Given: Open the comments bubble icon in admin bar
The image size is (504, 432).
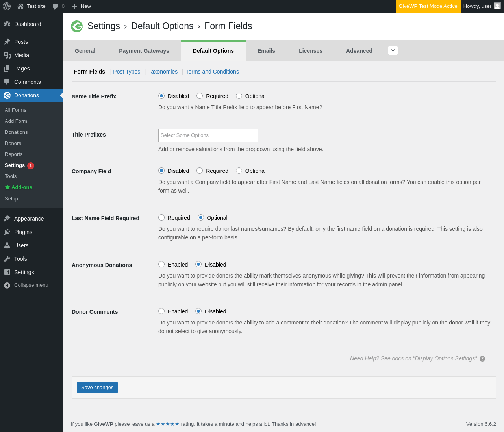Looking at the screenshot, I should coord(56,6).
